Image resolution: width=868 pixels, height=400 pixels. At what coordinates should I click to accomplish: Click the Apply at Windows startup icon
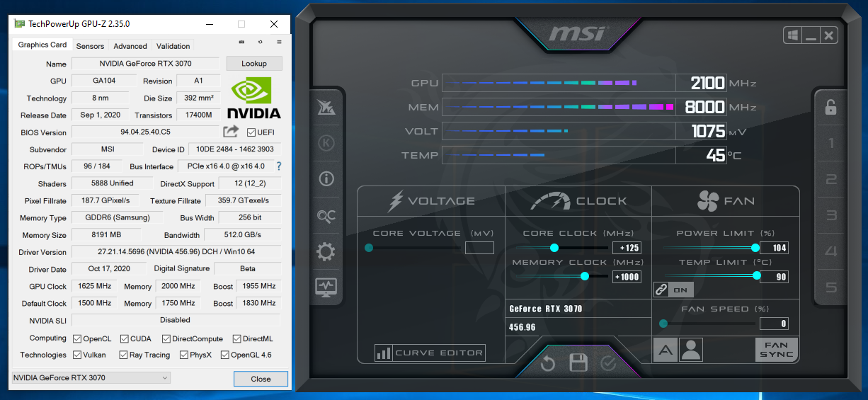(x=792, y=35)
